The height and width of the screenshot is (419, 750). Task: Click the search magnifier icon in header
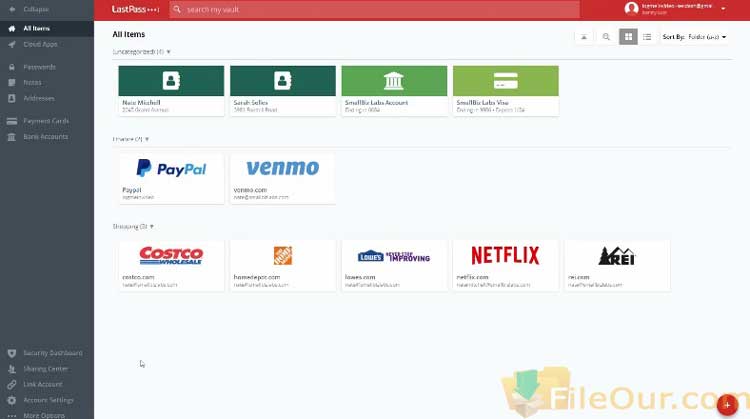click(177, 9)
